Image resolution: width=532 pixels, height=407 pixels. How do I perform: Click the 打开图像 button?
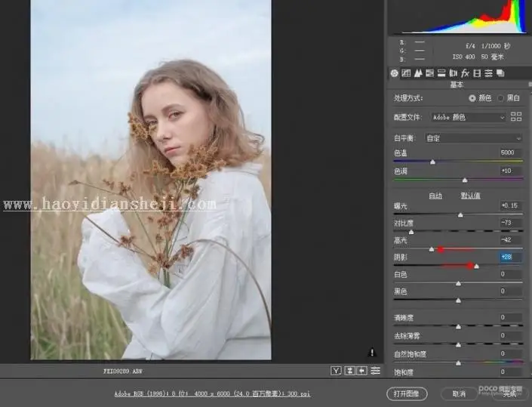point(407,393)
